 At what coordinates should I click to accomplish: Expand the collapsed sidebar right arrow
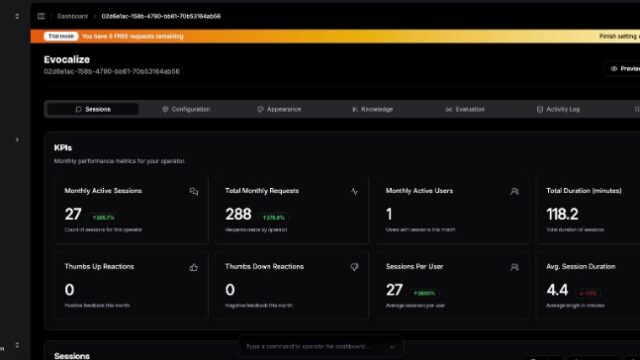pos(17,140)
